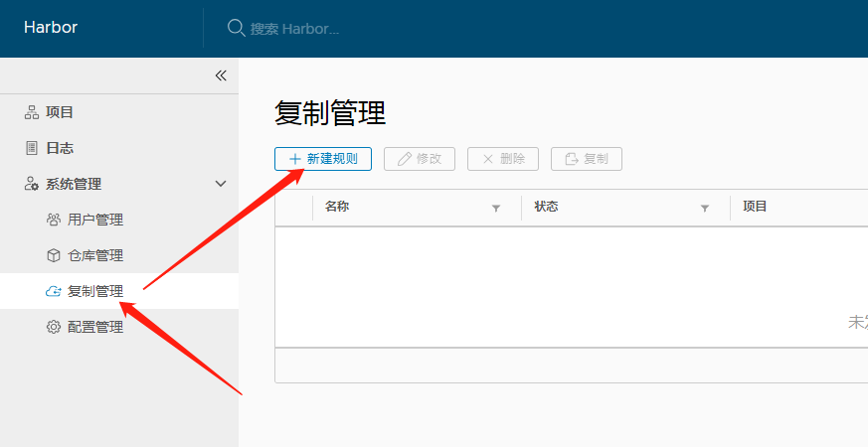Click the search magnifier icon
Viewport: 868px width, 447px height.
click(237, 28)
